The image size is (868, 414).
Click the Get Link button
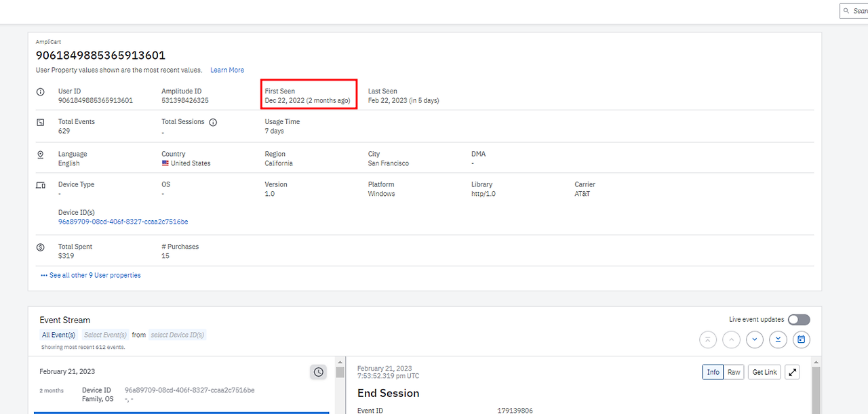tap(765, 372)
